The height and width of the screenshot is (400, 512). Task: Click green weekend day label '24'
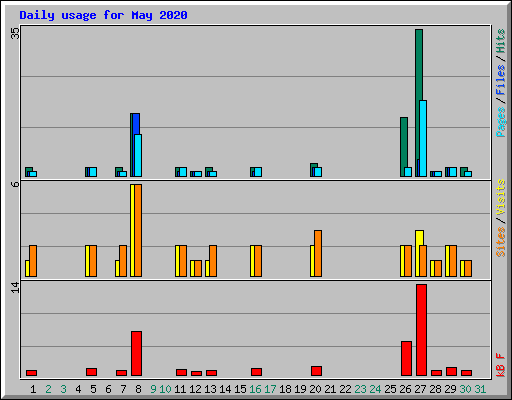pos(375,389)
